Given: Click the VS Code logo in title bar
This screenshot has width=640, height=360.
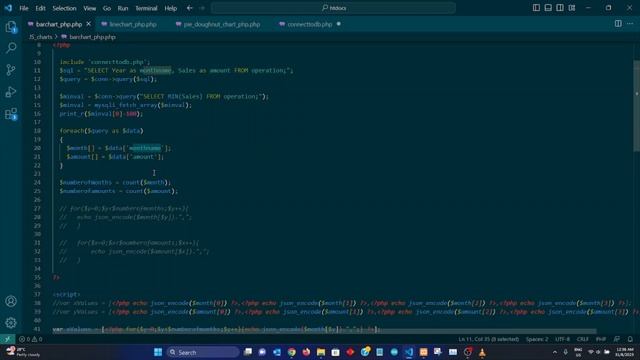Looking at the screenshot, I should point(8,8).
